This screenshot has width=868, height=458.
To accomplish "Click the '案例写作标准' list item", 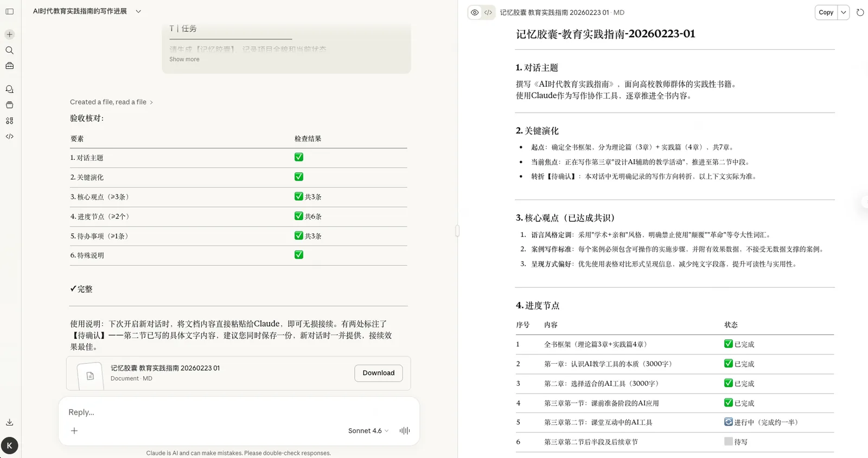I will pos(679,249).
